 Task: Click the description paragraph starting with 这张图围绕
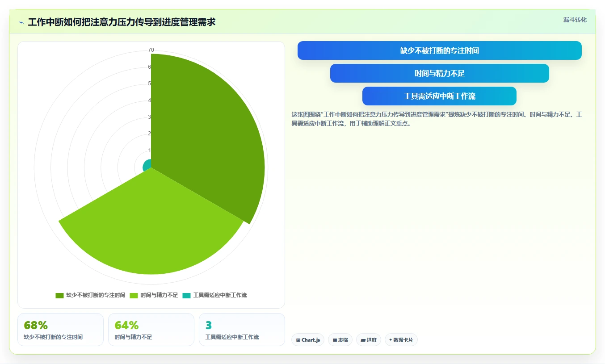click(437, 119)
